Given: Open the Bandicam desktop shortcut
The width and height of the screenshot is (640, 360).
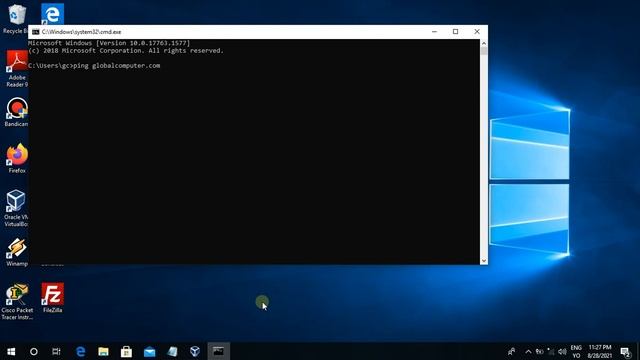Looking at the screenshot, I should [17, 112].
